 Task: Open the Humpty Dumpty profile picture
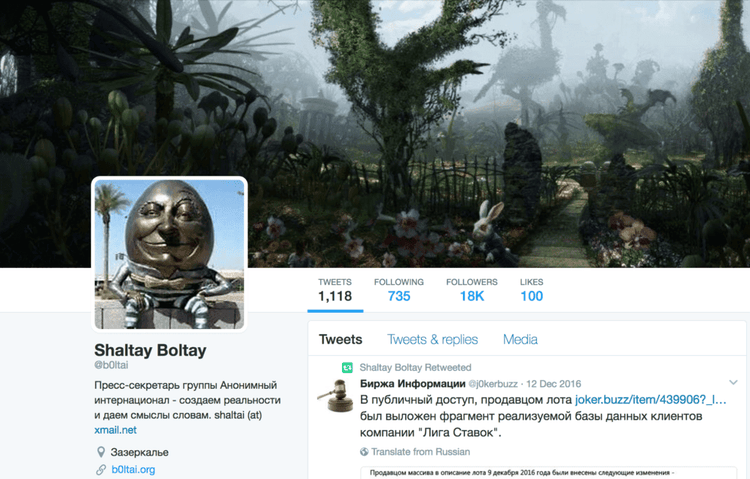(169, 254)
